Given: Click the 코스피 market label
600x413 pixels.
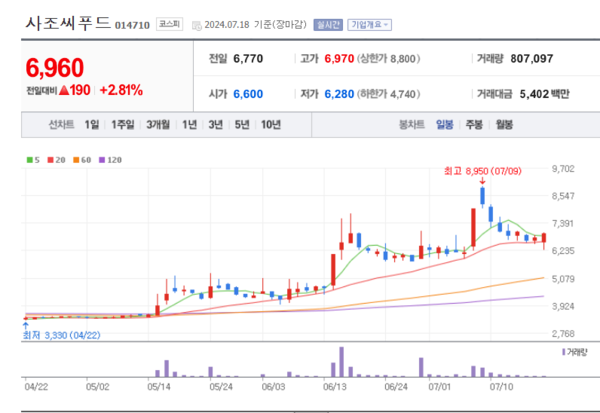Looking at the screenshot, I should 169,24.
